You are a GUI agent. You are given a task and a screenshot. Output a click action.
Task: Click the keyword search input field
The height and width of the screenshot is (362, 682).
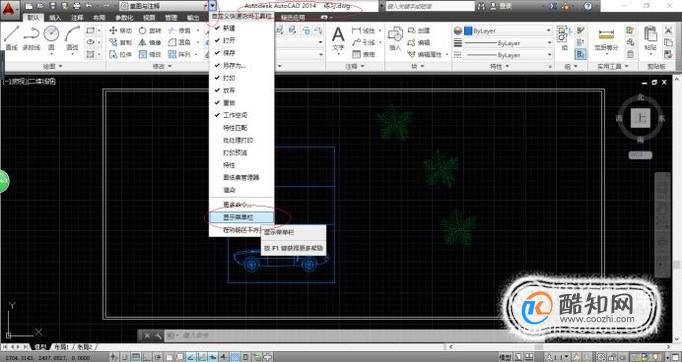click(x=430, y=6)
